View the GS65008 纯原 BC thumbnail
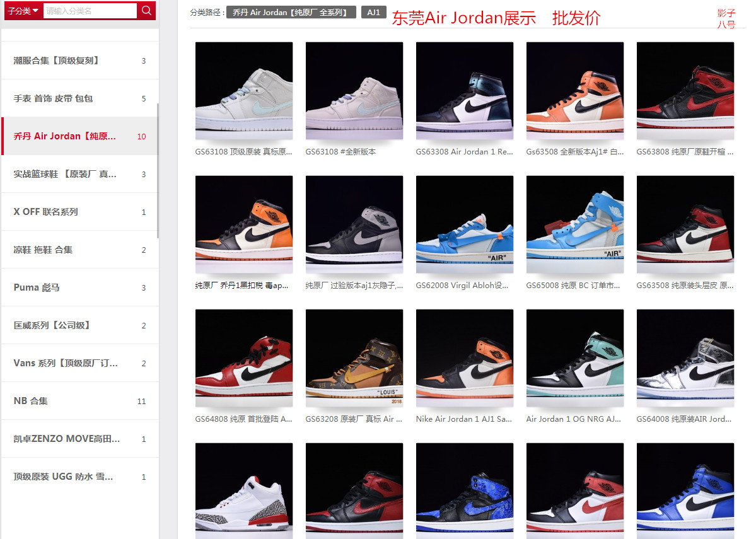This screenshot has width=756, height=539. point(575,224)
